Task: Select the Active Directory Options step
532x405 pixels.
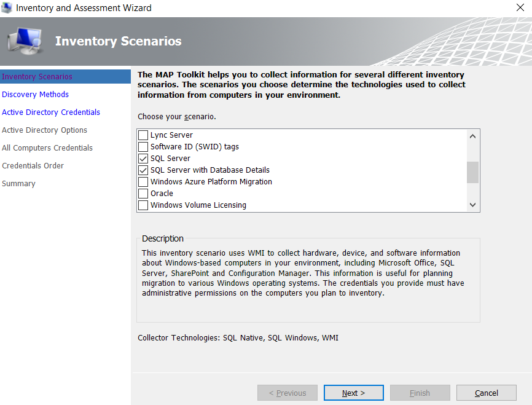Action: 44,130
